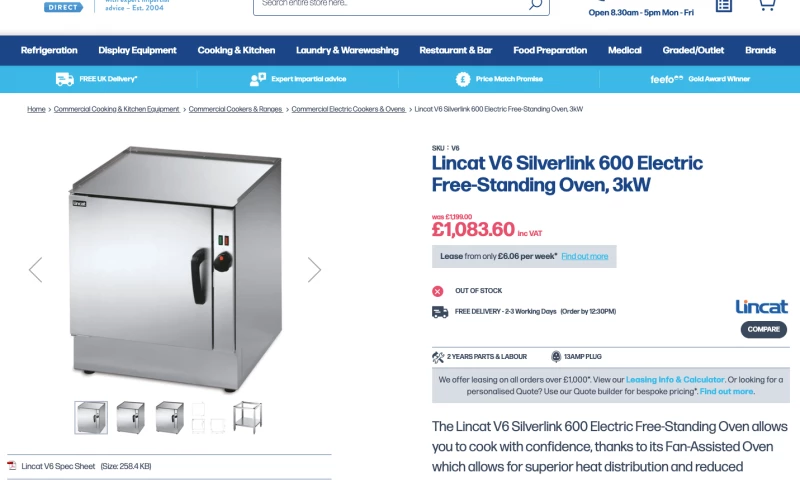This screenshot has height=480, width=800.
Task: Open the shopping cart icon
Action: coord(767,5)
